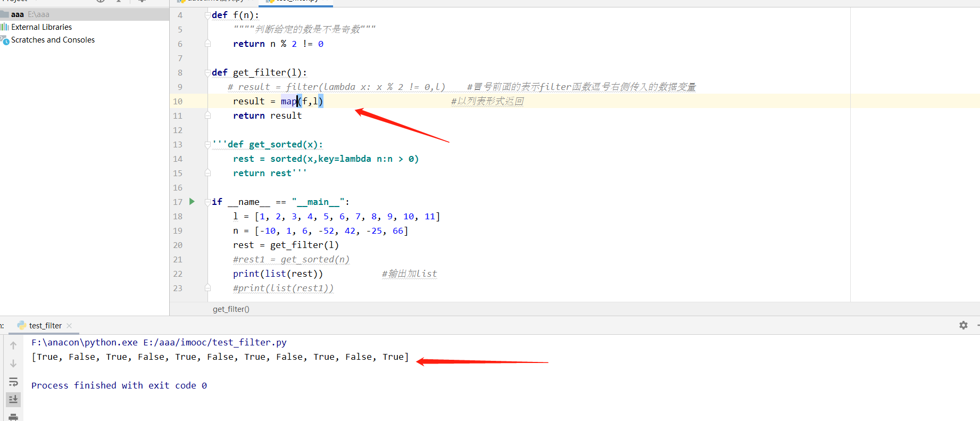
Task: Click 'rest = get_filter(l)' on line 20
Action: click(x=286, y=245)
